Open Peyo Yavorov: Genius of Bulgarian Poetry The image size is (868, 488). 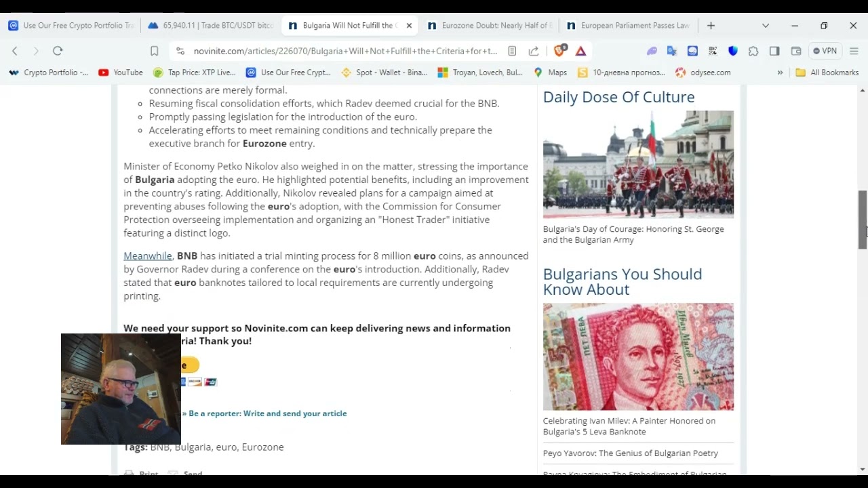pos(631,453)
